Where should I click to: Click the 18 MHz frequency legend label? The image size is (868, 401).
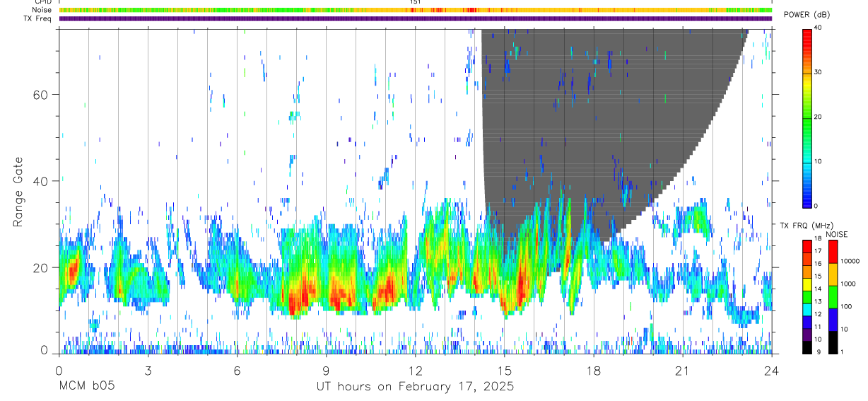(819, 240)
